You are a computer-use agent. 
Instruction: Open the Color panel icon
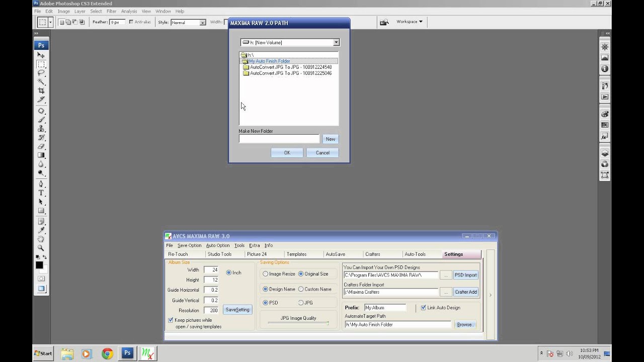605,114
